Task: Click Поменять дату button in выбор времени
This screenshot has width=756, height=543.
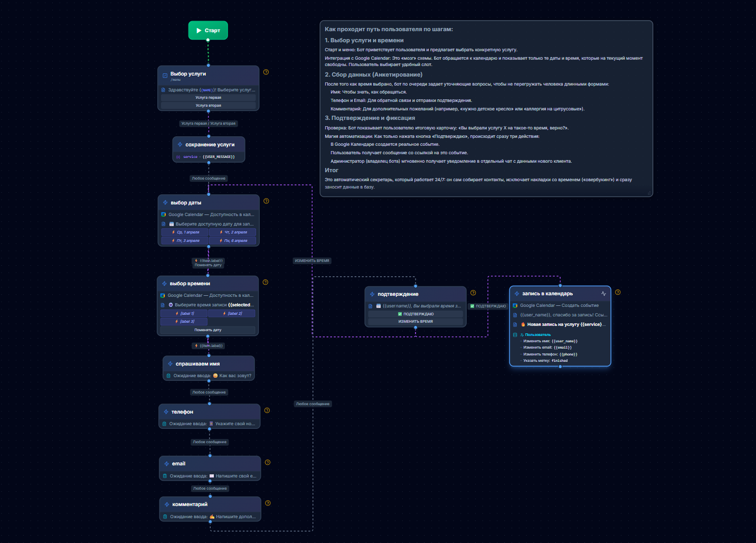Action: tap(208, 330)
